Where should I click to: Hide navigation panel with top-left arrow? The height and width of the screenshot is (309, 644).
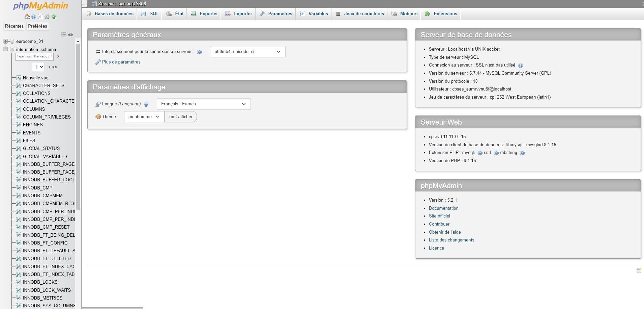click(x=85, y=4)
